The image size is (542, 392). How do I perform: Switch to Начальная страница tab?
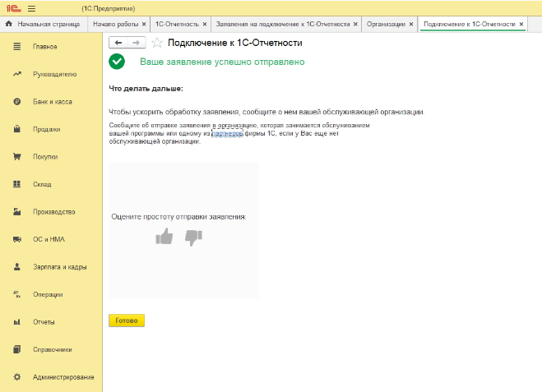coord(44,24)
